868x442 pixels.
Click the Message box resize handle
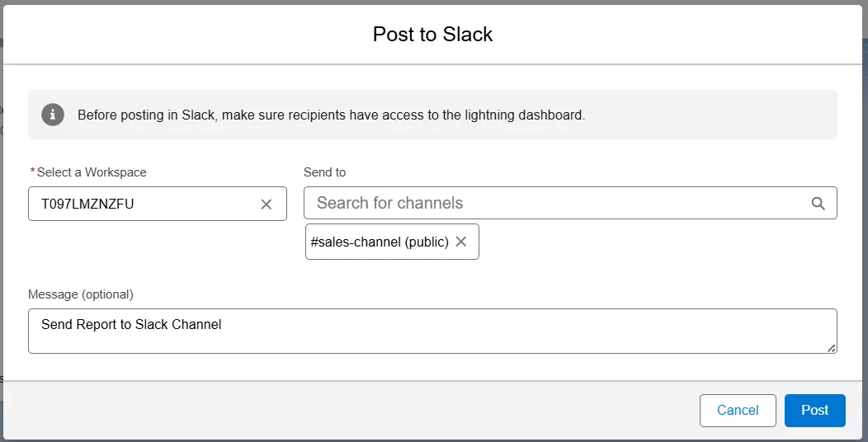coord(832,348)
